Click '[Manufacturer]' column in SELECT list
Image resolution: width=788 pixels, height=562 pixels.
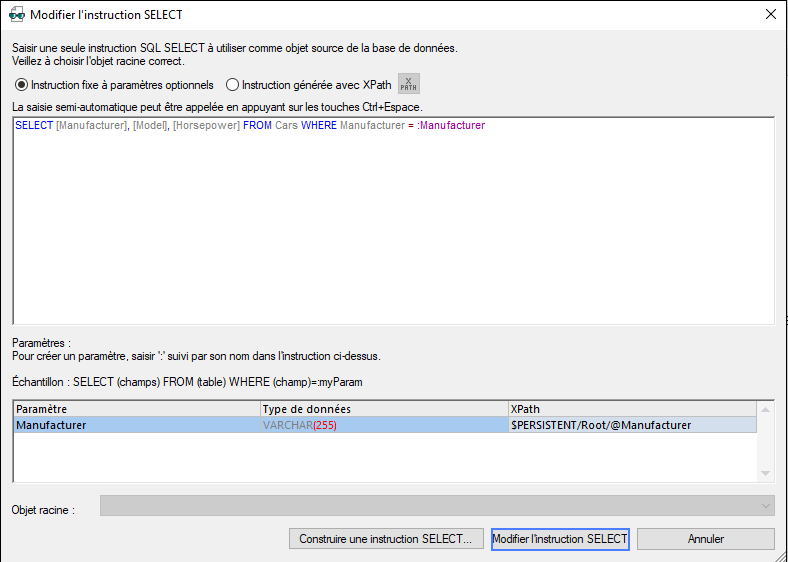pyautogui.click(x=92, y=125)
